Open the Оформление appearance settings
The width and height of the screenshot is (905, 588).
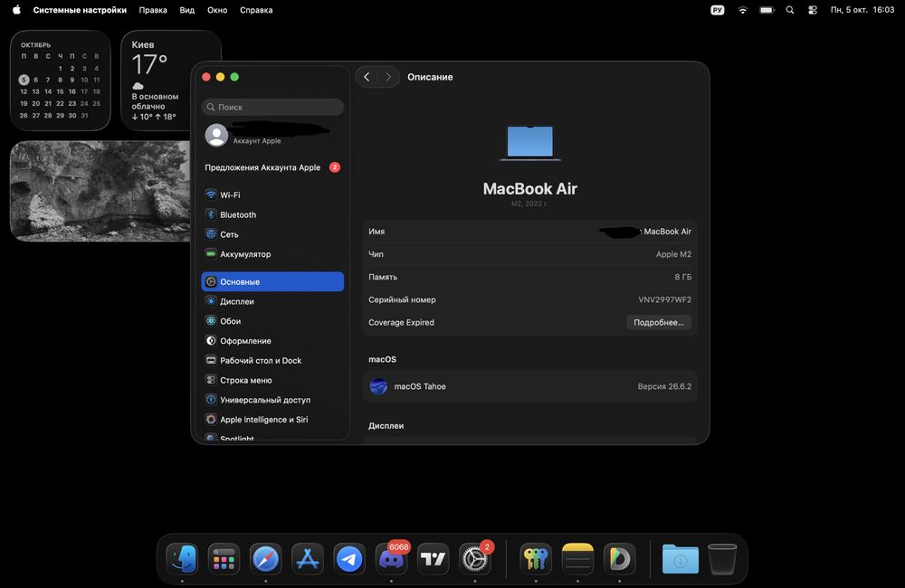click(x=272, y=340)
